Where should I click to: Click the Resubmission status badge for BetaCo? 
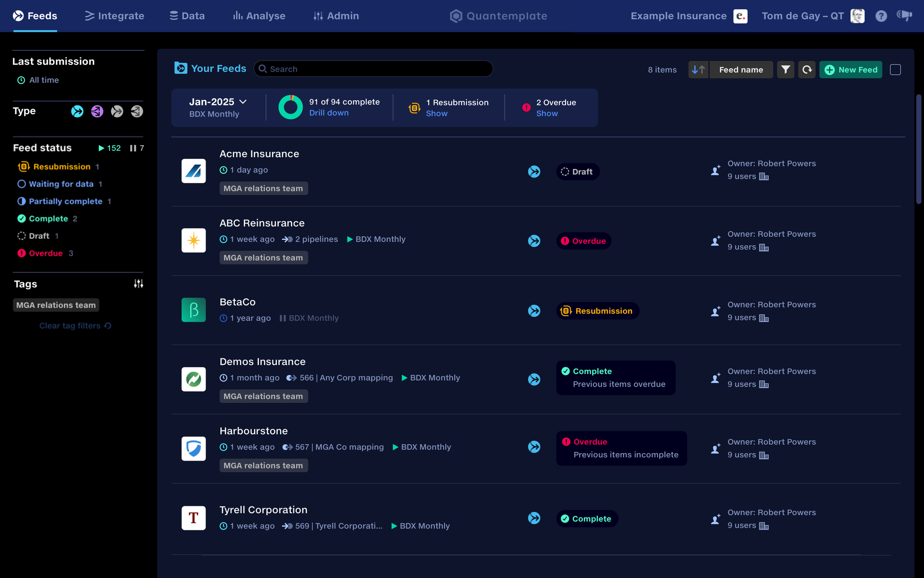click(x=598, y=311)
